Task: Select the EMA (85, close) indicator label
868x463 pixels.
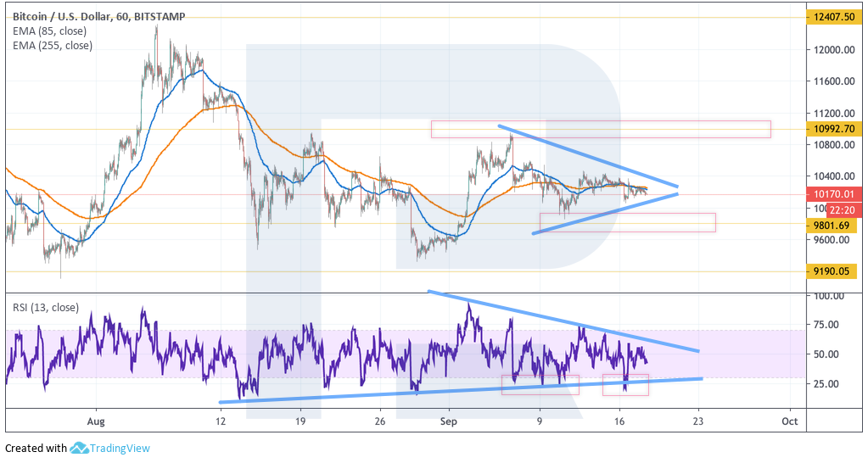Action: pos(51,31)
